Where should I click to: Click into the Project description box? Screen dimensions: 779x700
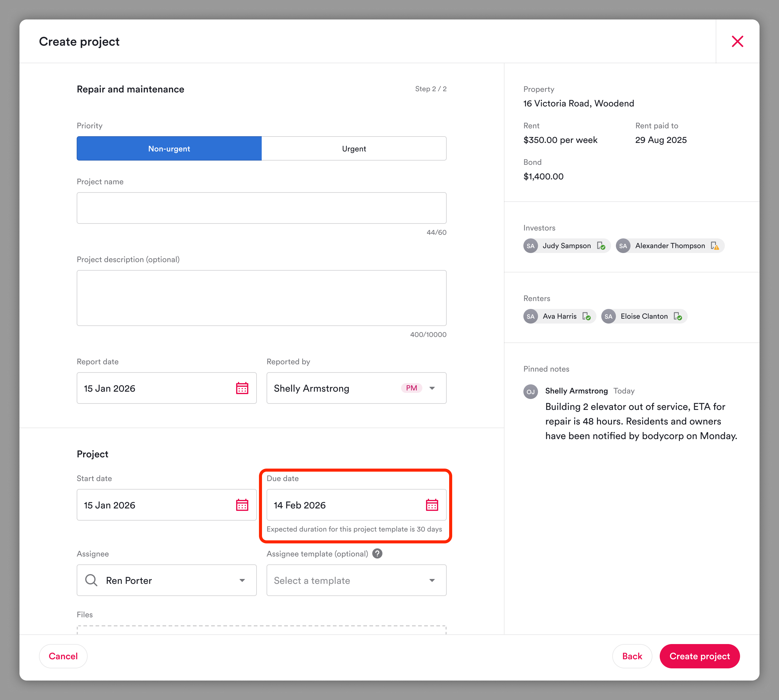click(261, 298)
